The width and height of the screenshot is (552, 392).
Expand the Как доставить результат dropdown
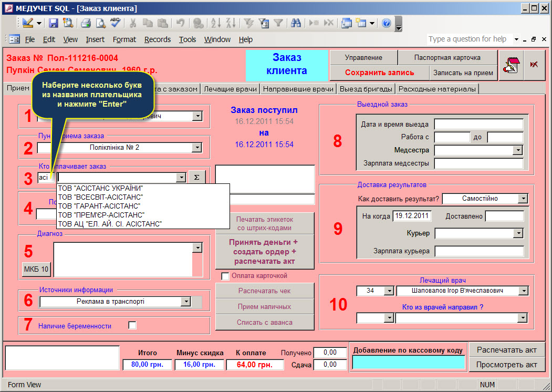click(522, 199)
